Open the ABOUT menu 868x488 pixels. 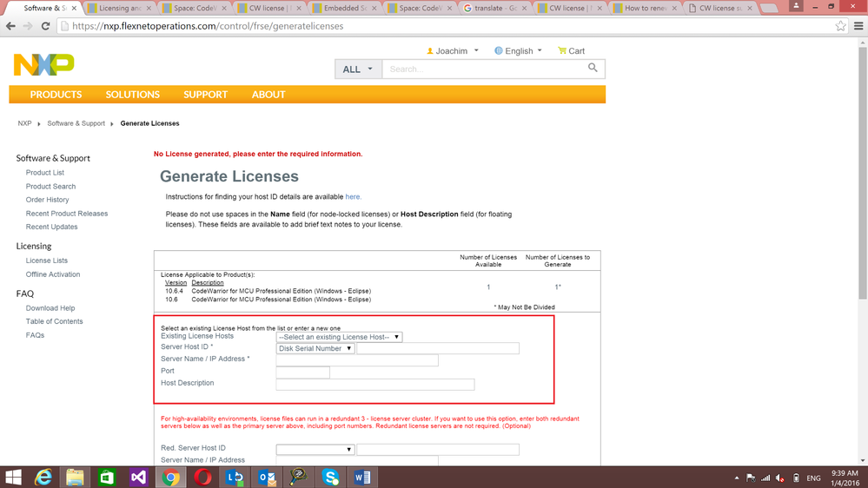click(x=268, y=95)
